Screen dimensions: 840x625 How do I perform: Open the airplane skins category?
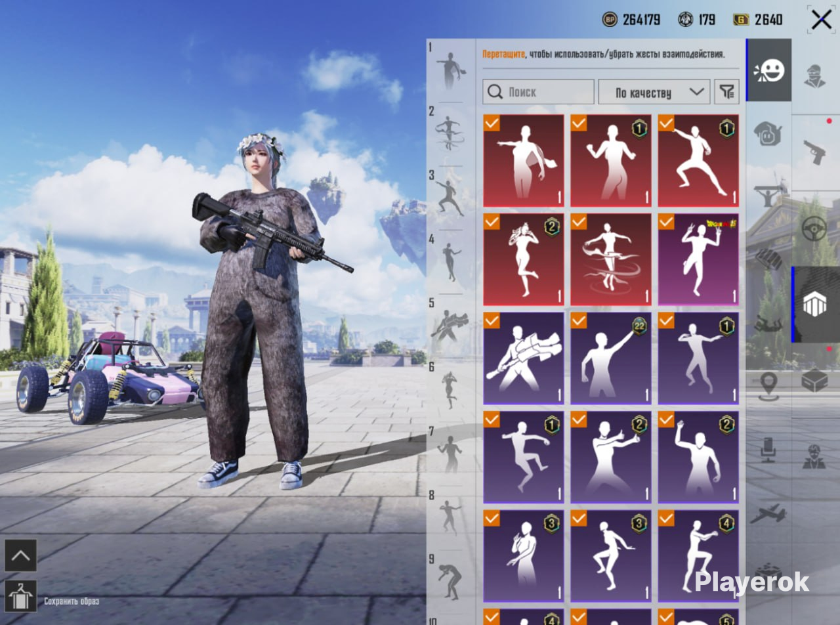click(x=769, y=513)
